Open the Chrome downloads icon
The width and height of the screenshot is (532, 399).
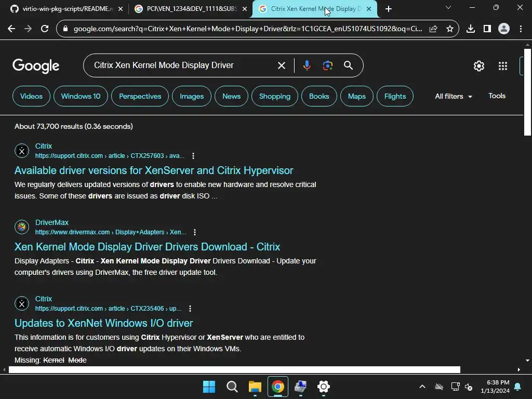click(x=471, y=29)
